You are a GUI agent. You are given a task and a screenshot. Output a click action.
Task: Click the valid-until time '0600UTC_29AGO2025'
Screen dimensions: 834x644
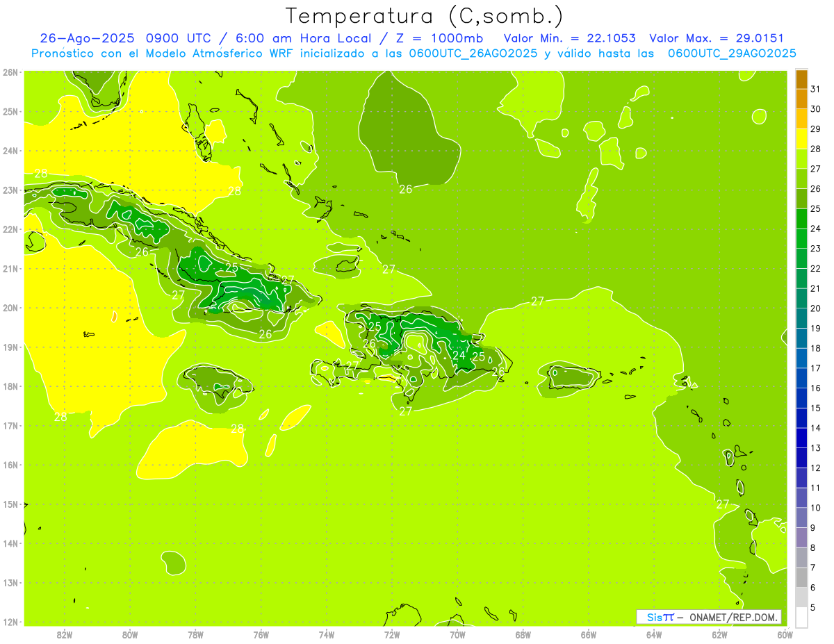pyautogui.click(x=732, y=53)
